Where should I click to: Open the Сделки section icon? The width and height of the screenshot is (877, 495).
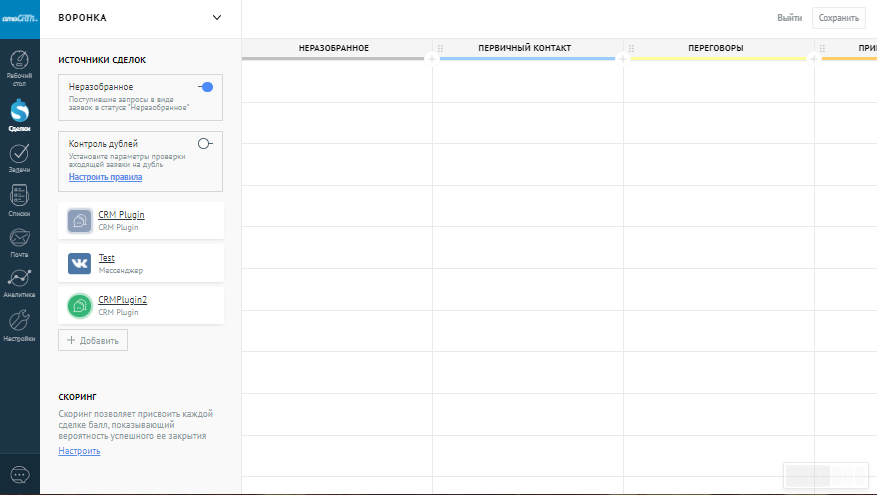coord(19,113)
